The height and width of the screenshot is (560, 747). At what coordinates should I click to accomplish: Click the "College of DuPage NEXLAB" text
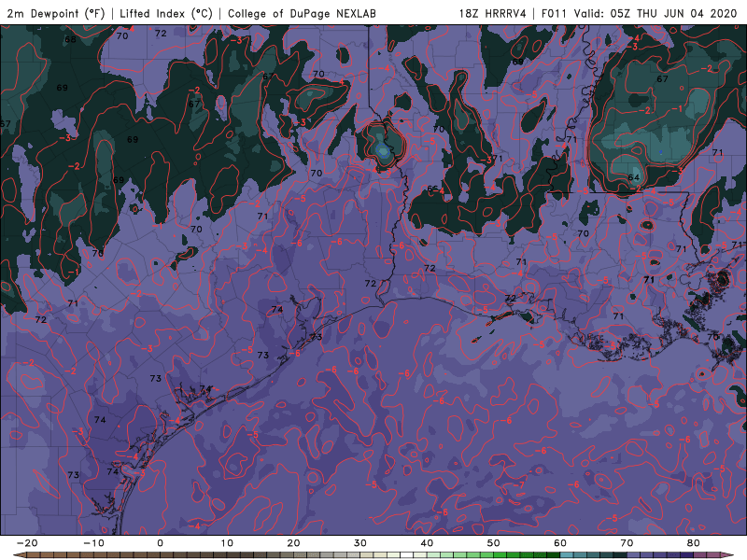302,13
